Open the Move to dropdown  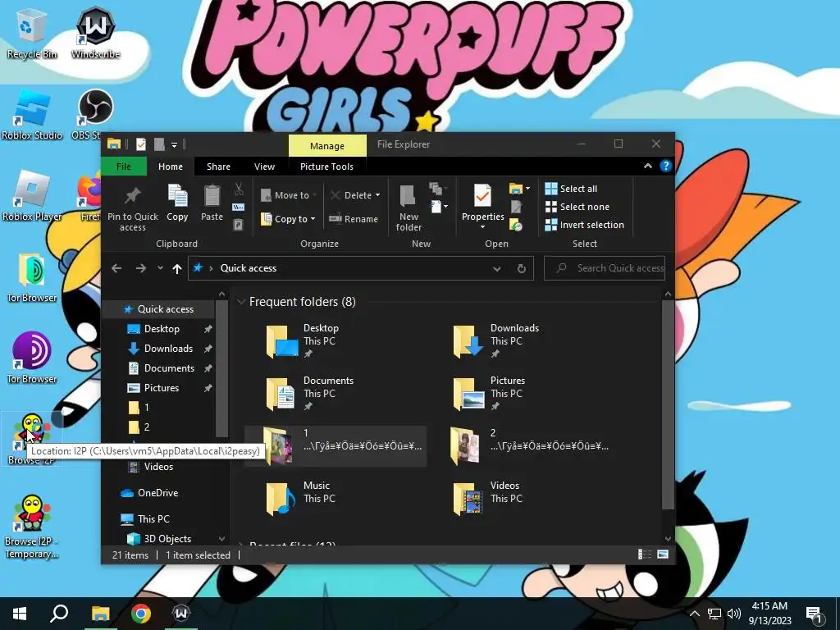pyautogui.click(x=288, y=195)
